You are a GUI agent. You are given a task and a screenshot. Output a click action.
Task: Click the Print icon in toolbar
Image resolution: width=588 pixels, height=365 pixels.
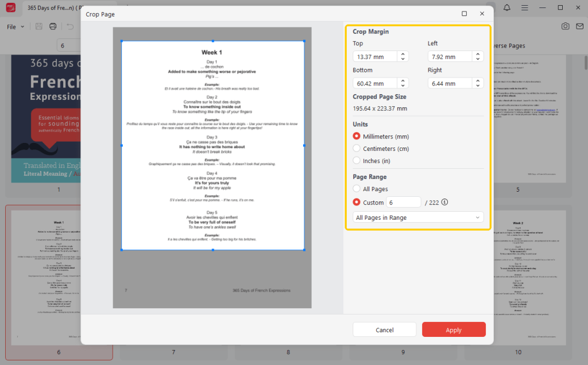[53, 26]
